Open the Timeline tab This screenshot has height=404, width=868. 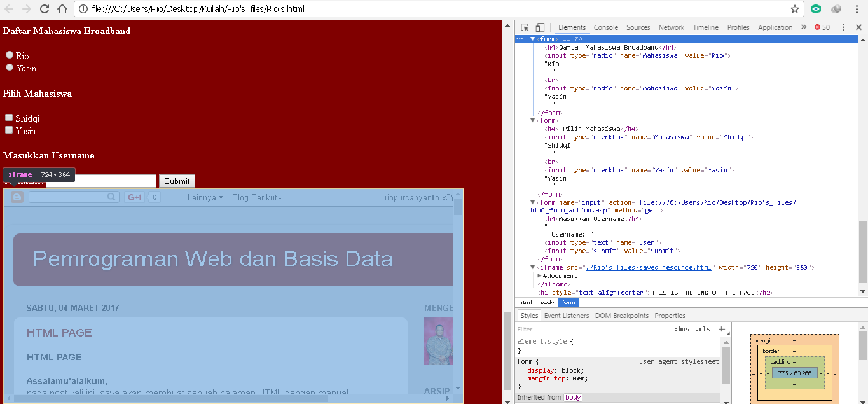click(706, 27)
